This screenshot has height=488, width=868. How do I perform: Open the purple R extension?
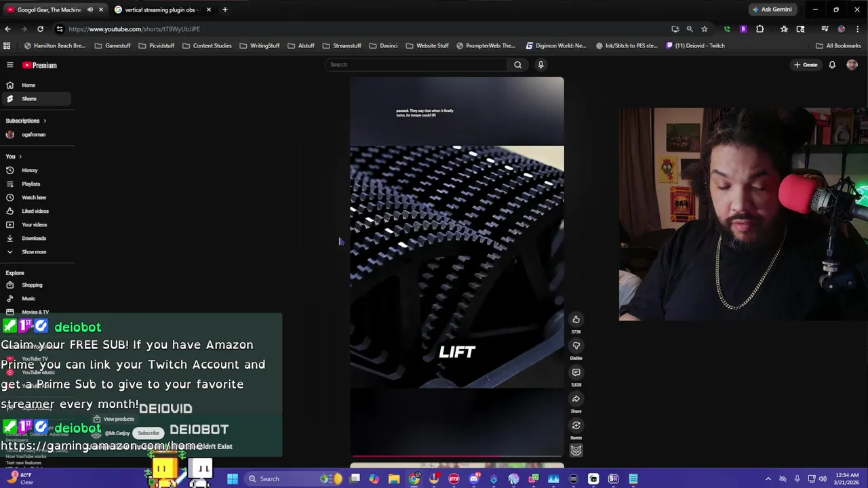coord(743,29)
